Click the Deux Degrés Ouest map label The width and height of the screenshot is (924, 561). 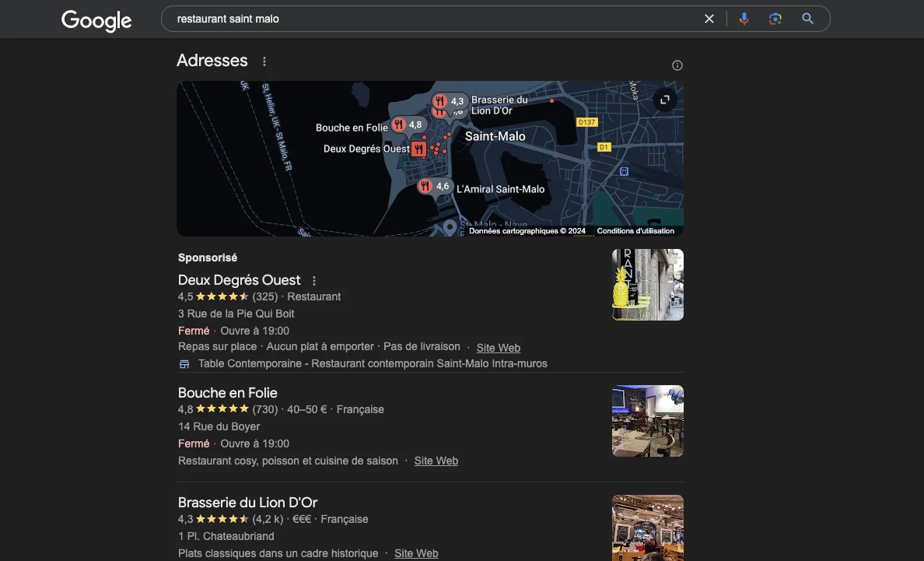point(366,149)
